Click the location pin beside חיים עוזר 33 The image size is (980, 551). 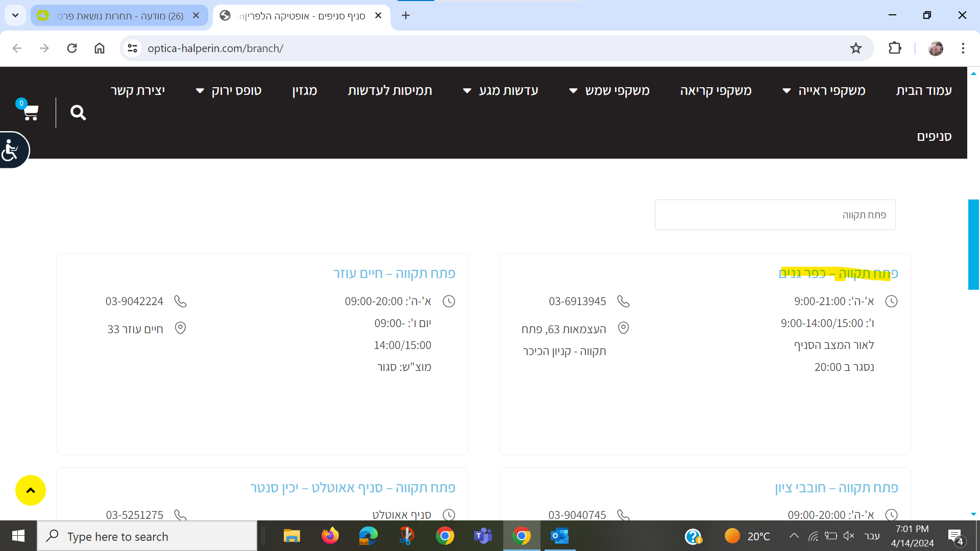click(180, 328)
